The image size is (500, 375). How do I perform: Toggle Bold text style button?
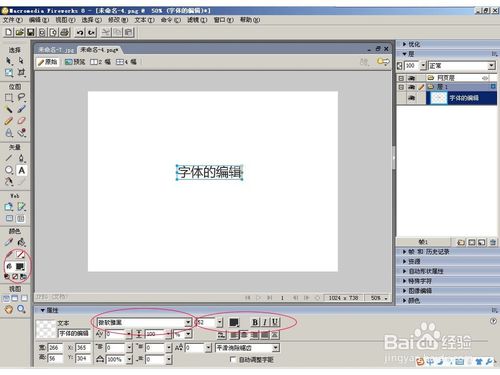pyautogui.click(x=255, y=322)
